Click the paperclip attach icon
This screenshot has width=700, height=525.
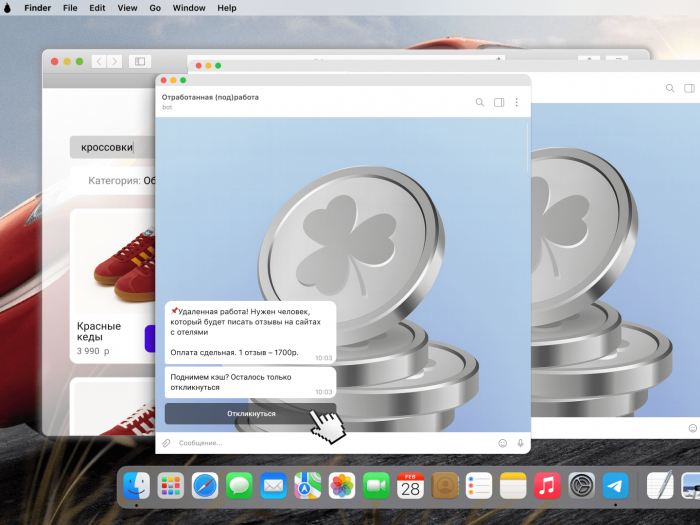(166, 443)
